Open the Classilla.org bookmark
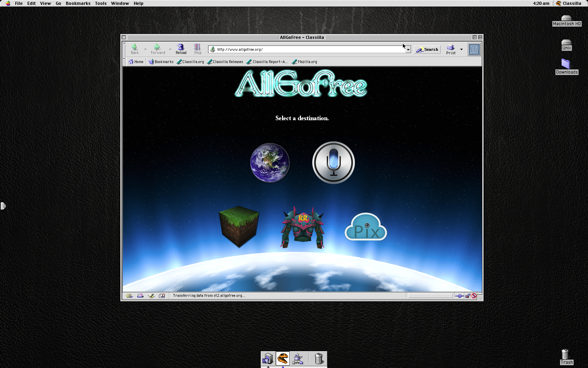Screen dimensions: 588x368 click(x=190, y=62)
